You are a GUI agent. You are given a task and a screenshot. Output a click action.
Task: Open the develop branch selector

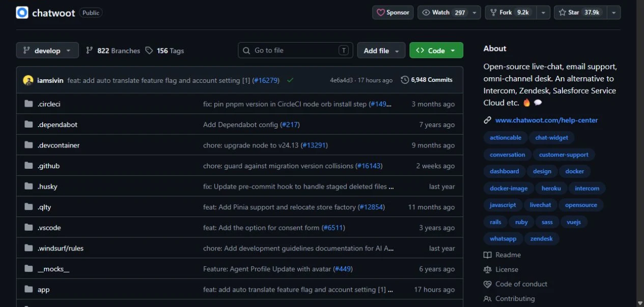[47, 50]
